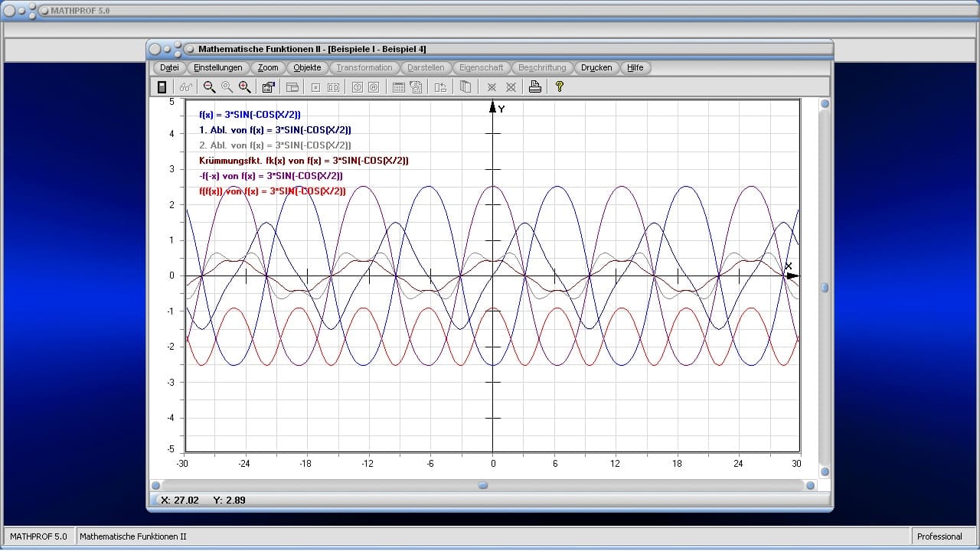Click the greyed-out Beschriftung menu

(542, 67)
